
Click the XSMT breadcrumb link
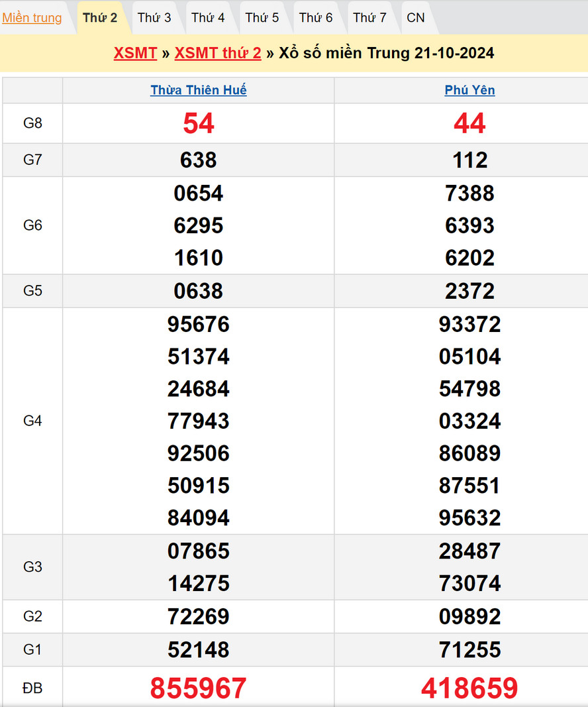[135, 53]
